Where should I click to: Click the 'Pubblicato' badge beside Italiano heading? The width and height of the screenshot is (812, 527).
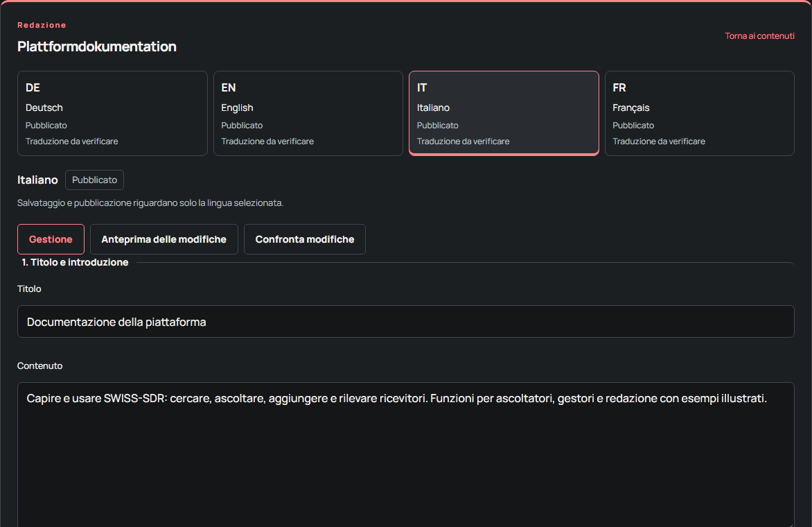point(95,180)
